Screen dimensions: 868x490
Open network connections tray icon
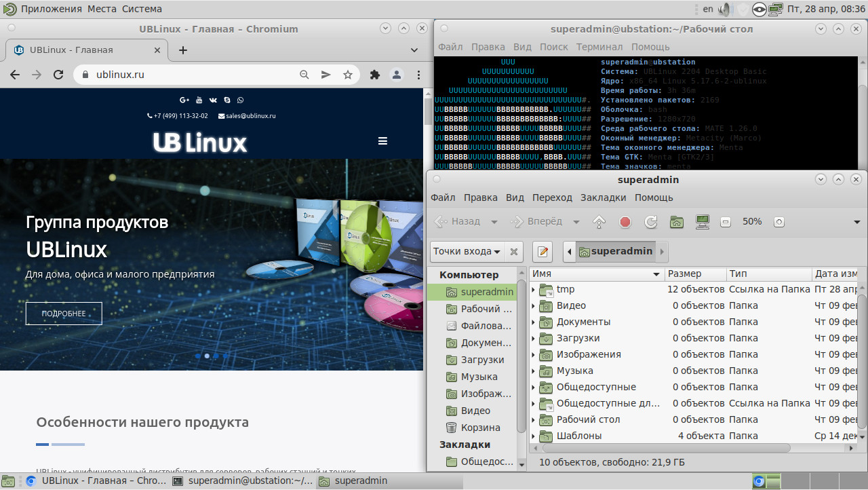776,10
